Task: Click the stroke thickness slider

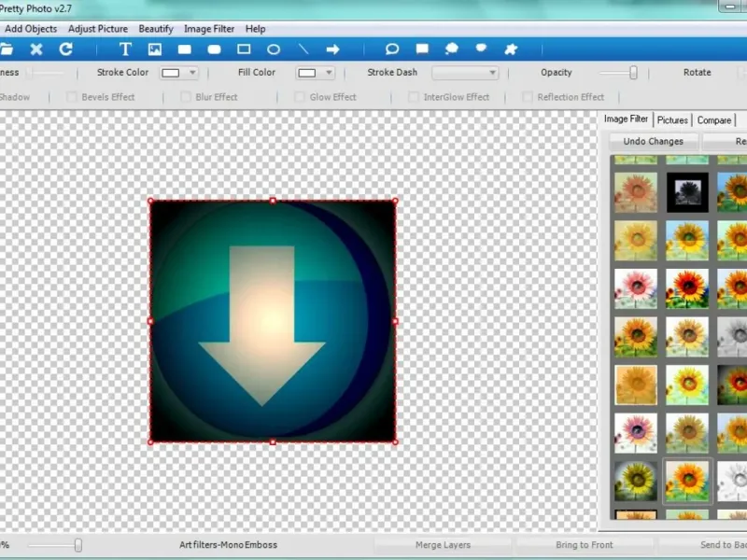Action: pyautogui.click(x=44, y=73)
